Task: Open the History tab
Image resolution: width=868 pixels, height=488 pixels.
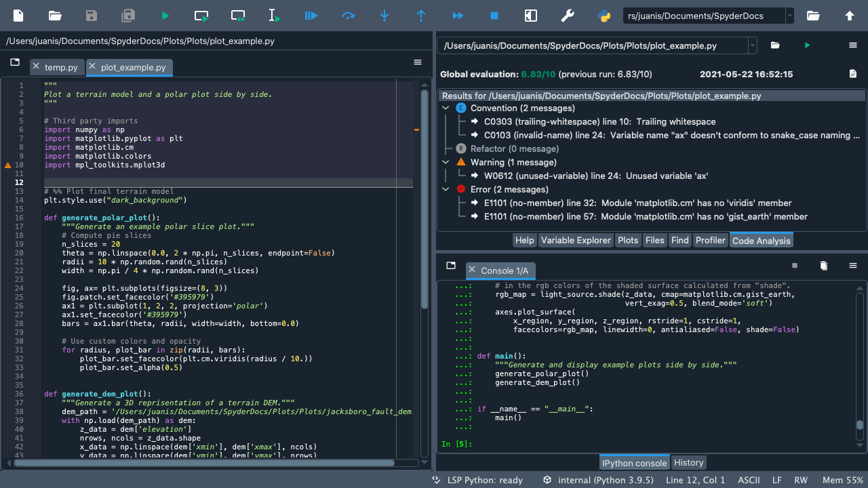Action: 688,463
